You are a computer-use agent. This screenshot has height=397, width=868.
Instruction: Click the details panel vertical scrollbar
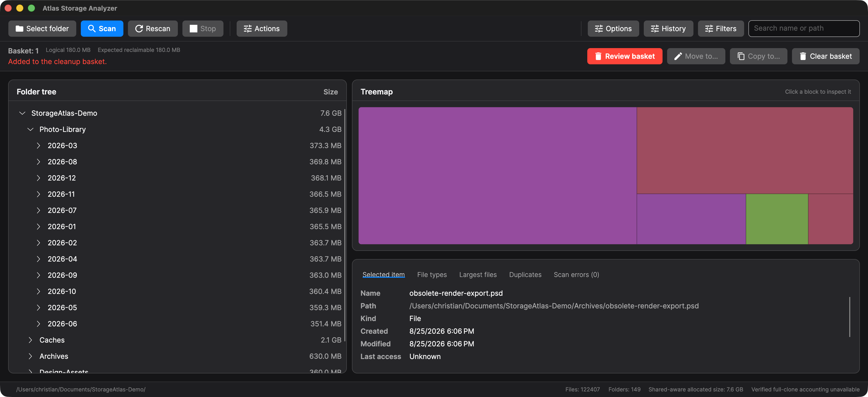[850, 316]
